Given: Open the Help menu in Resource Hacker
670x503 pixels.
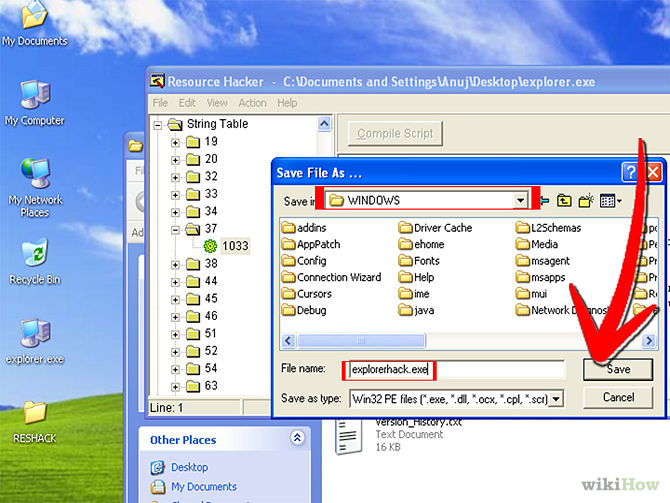Looking at the screenshot, I should click(x=287, y=103).
